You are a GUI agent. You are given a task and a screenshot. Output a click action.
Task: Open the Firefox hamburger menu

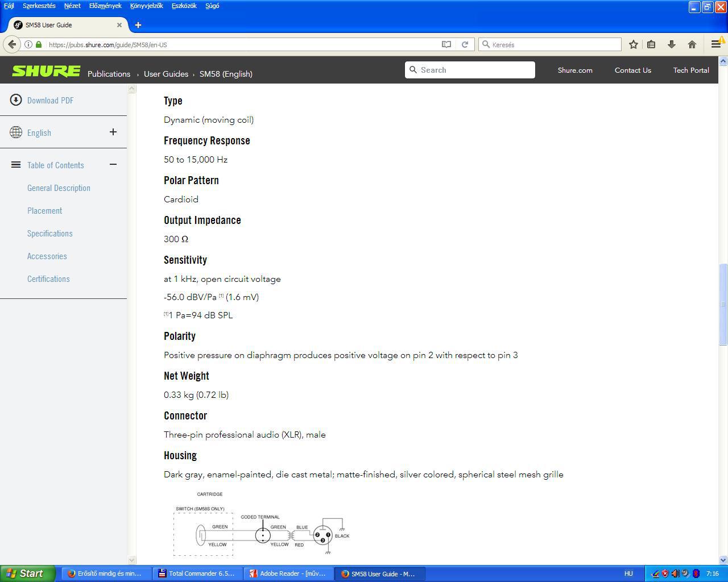(716, 44)
